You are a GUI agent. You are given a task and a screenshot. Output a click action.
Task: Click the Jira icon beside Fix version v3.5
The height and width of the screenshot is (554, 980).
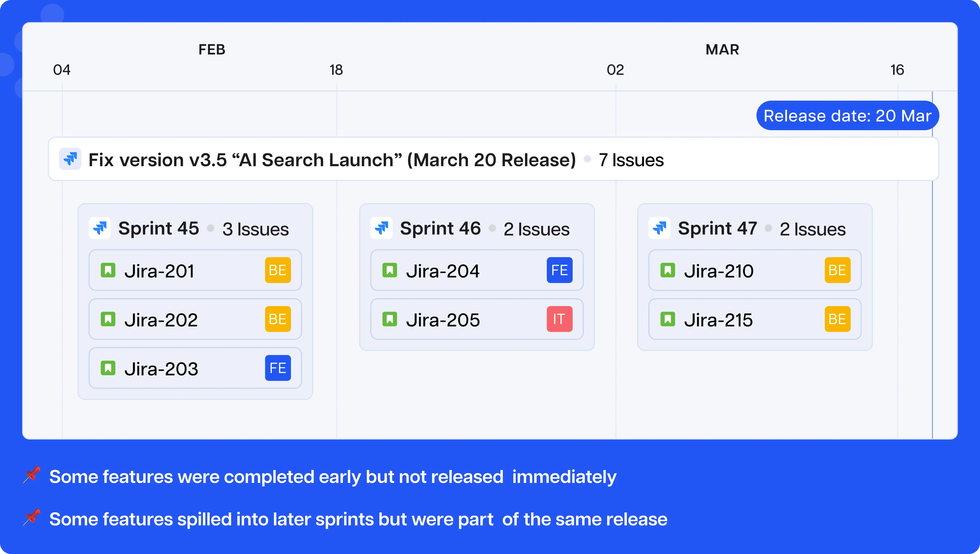[70, 159]
